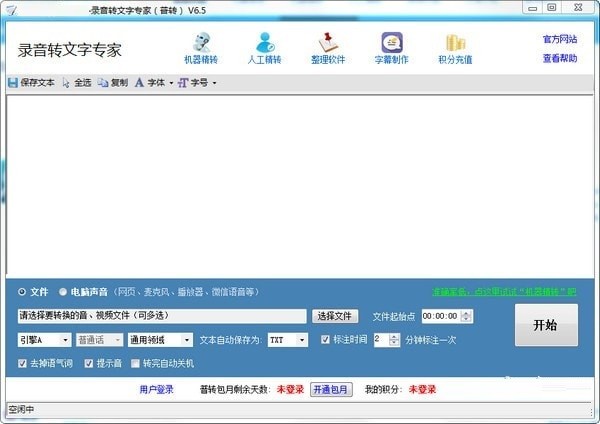Viewport: 600px width, 424px height.
Task: Click the 开通包月 button
Action: coord(331,390)
